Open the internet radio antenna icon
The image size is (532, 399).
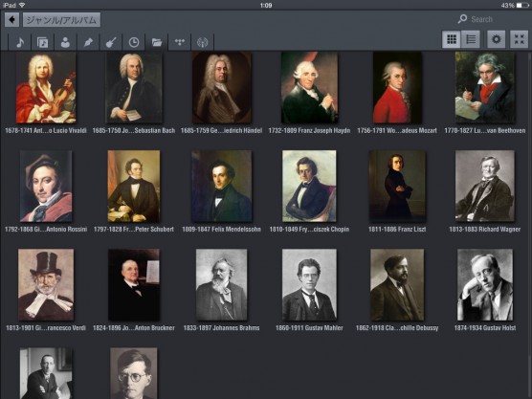click(202, 42)
